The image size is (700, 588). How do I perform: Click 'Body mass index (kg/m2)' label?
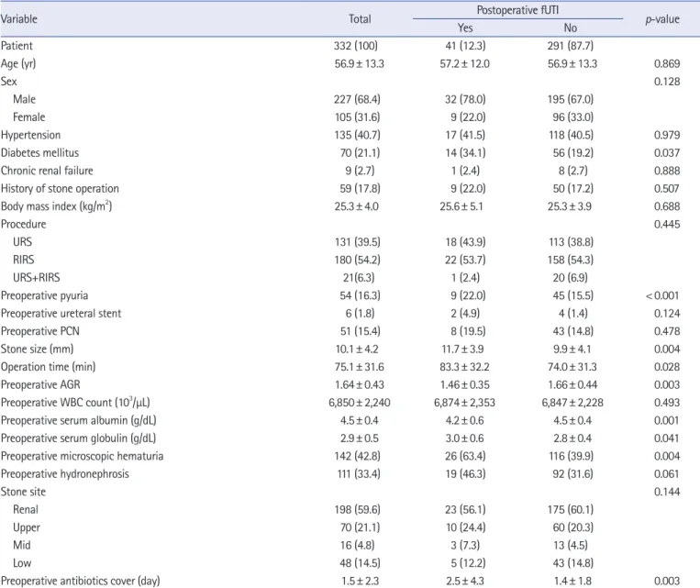click(x=56, y=205)
